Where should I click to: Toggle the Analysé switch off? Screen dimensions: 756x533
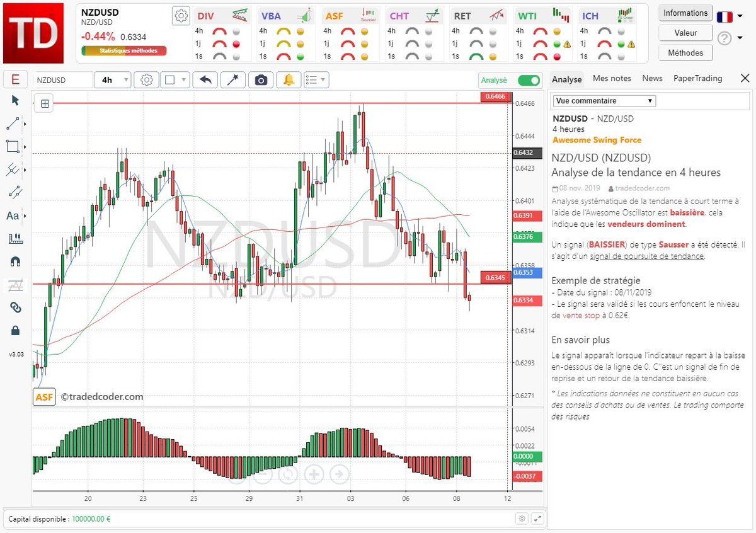click(x=529, y=80)
